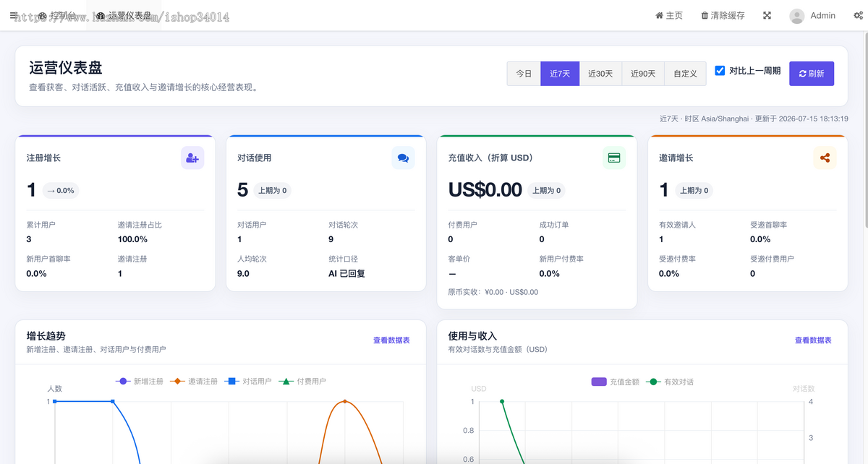The width and height of the screenshot is (868, 464).
Task: Click the 受邀付费率 label
Action: 677,259
